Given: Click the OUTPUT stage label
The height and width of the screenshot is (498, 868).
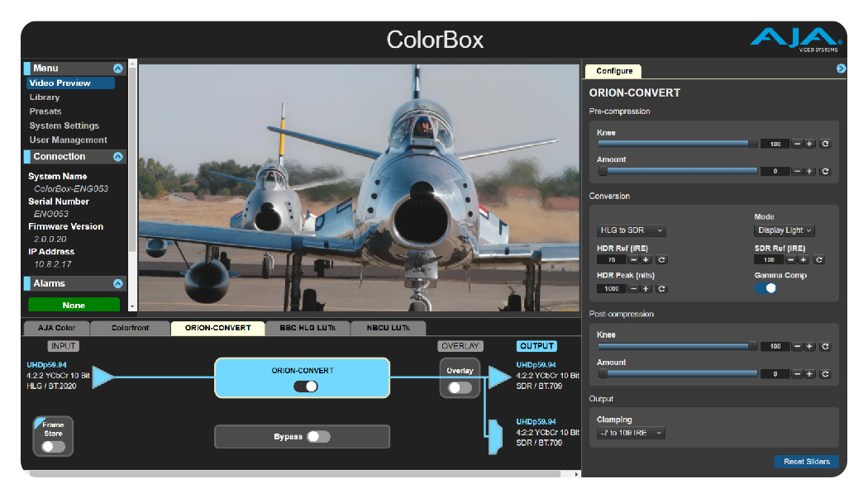Looking at the screenshot, I should pos(537,346).
